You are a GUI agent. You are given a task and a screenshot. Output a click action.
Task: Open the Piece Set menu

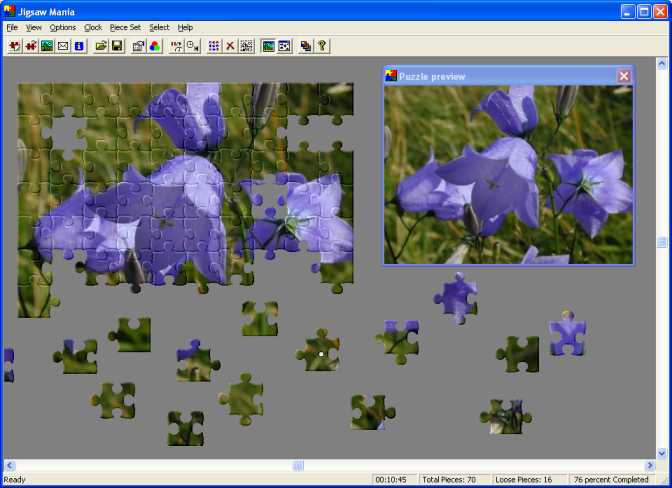pyautogui.click(x=125, y=27)
